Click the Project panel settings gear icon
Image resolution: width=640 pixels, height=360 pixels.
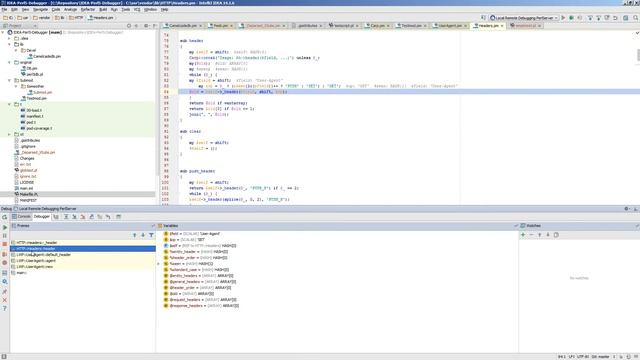click(x=146, y=26)
